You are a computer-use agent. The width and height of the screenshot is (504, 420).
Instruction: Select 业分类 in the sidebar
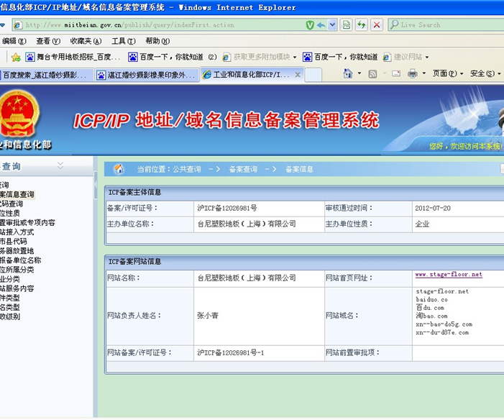(10, 279)
